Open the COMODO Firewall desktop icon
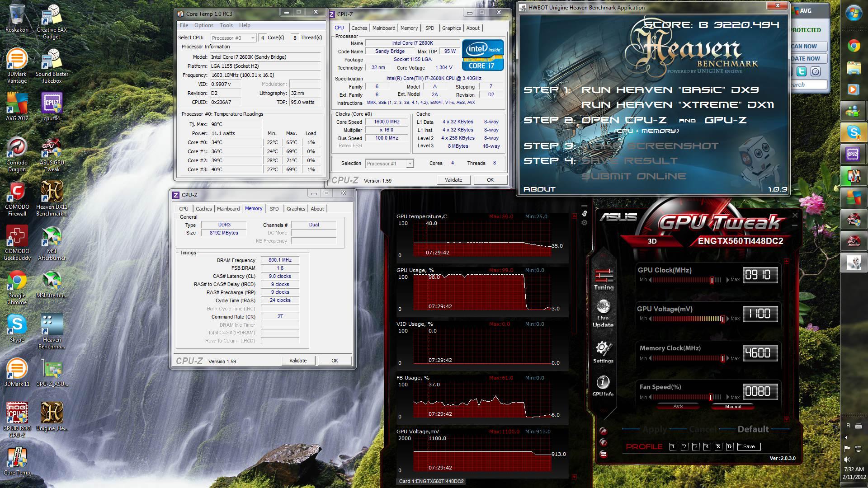 click(x=17, y=199)
